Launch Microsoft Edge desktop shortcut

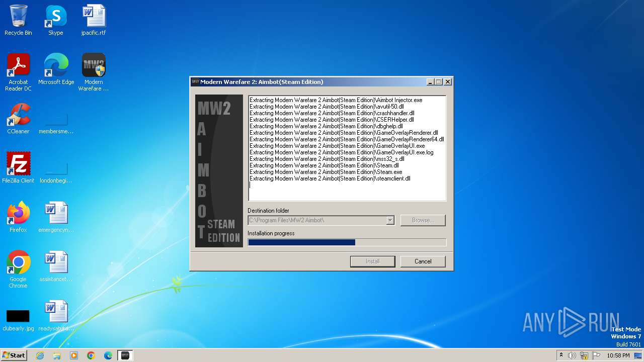coord(56,69)
